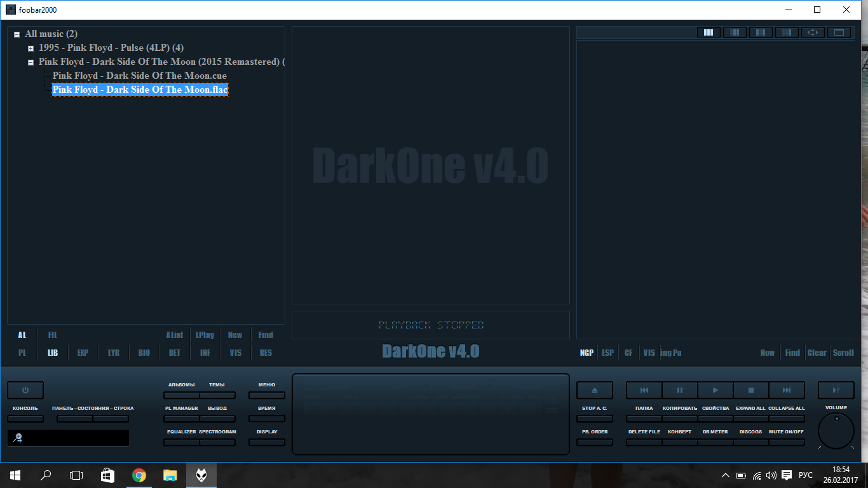Collapse the All music (2) tree node

coord(17,34)
